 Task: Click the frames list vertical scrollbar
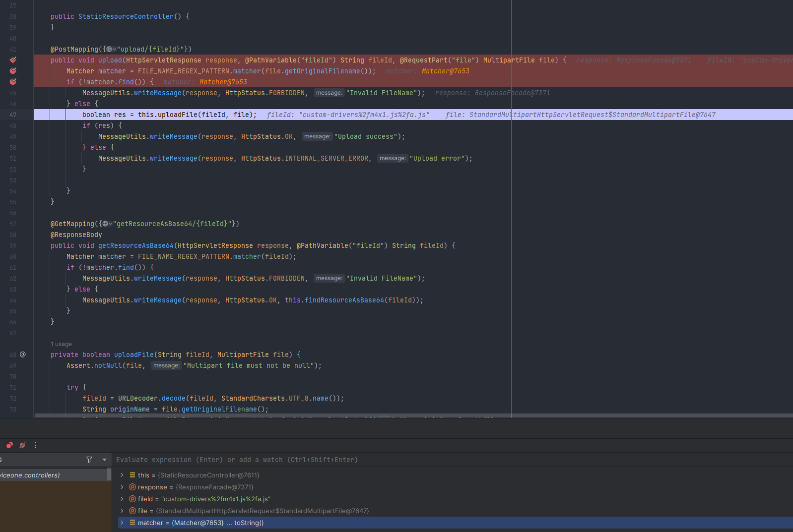109,475
